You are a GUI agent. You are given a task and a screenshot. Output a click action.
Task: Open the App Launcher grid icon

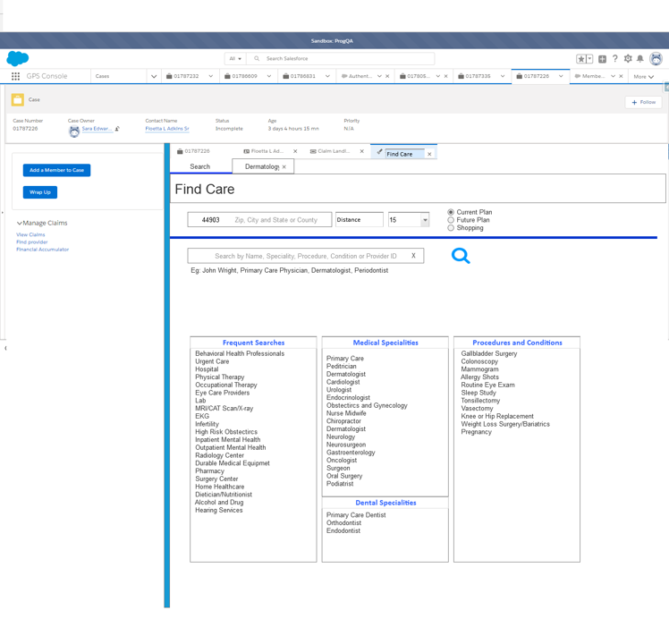(15, 77)
